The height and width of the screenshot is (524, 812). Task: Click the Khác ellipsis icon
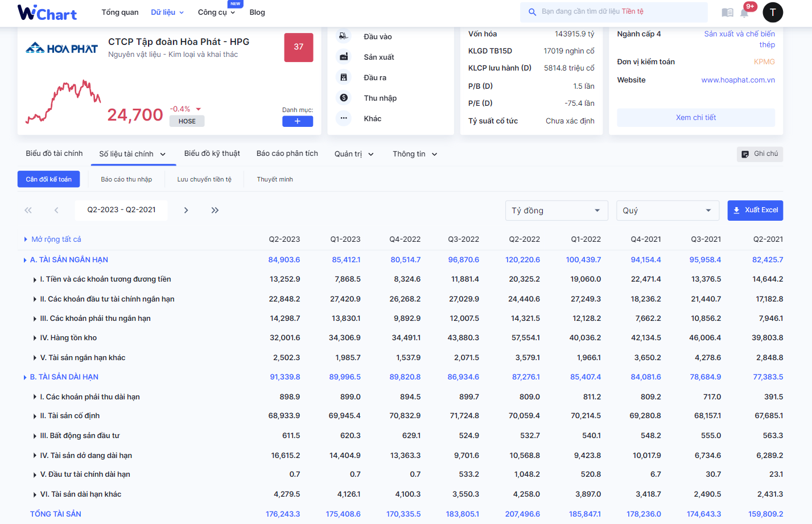pyautogui.click(x=344, y=118)
